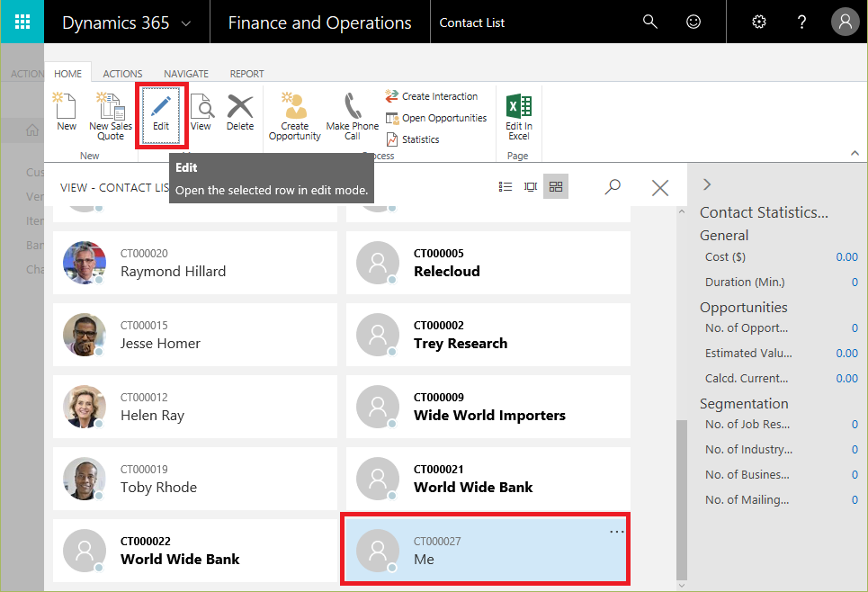This screenshot has width=868, height=592.
Task: Open Trey Research company card
Action: pyautogui.click(x=488, y=335)
